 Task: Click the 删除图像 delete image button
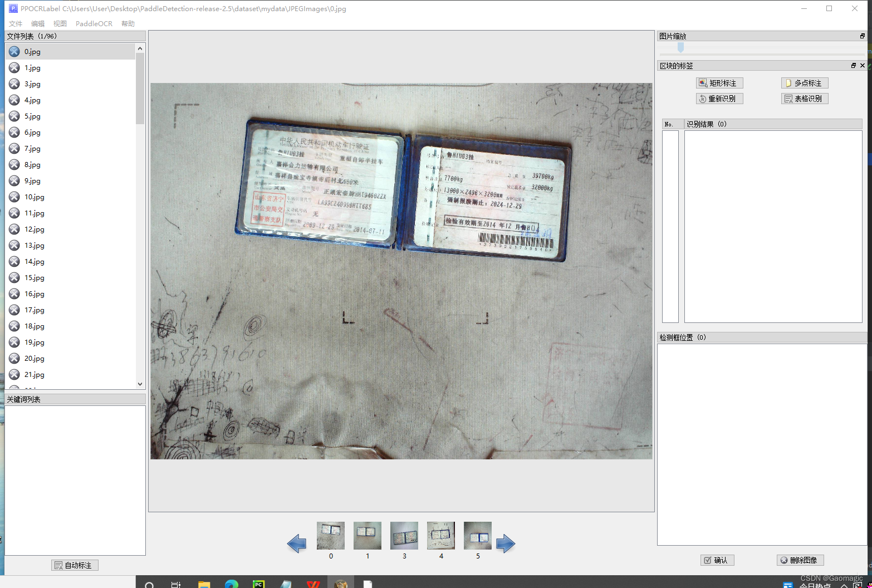click(800, 560)
